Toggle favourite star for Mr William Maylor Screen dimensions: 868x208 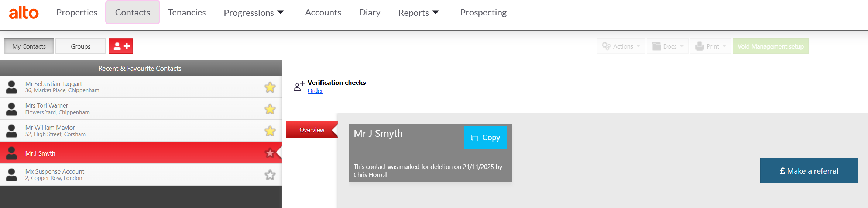pyautogui.click(x=270, y=131)
